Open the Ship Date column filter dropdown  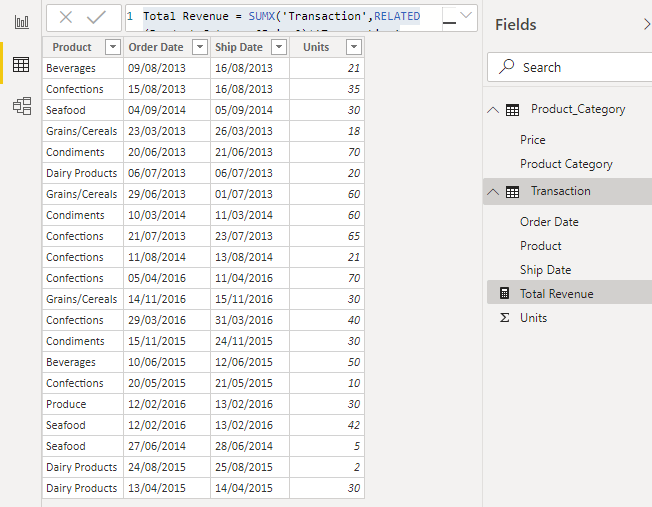[279, 47]
